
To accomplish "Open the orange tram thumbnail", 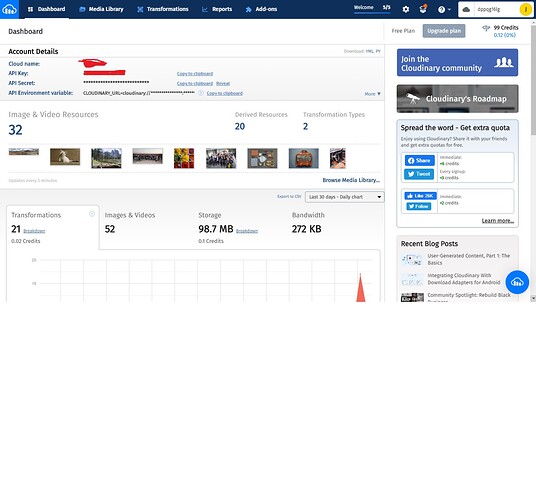I will 304,158.
